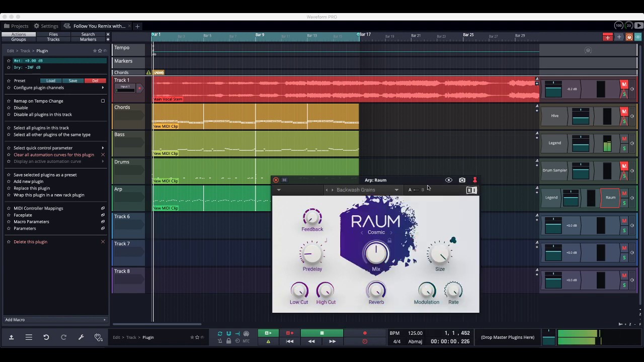Select the Tracks tab in sidebar
Screen dimensions: 644x362
point(53,39)
